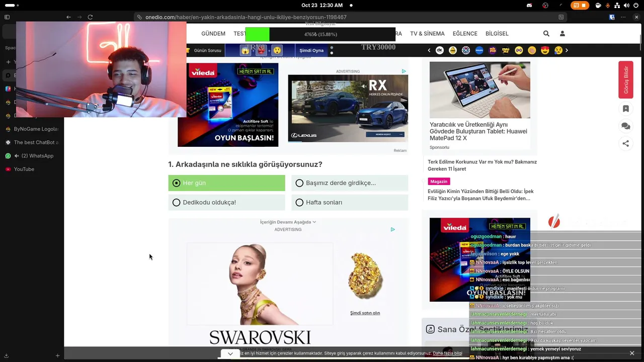The image size is (644, 362).
Task: Open the user profile icon
Action: 562,34
